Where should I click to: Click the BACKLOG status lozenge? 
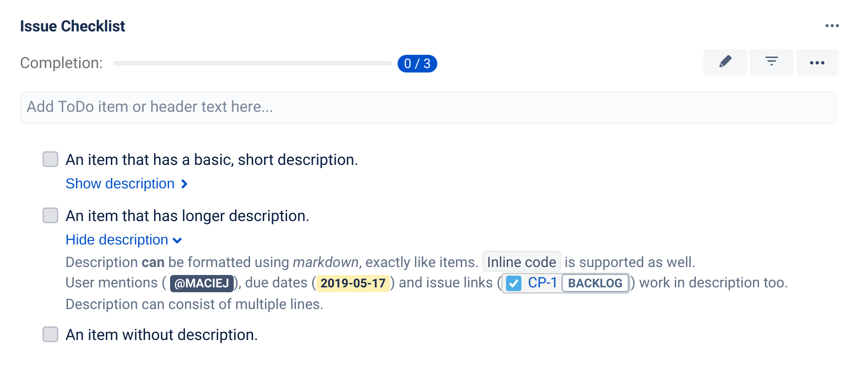point(595,283)
